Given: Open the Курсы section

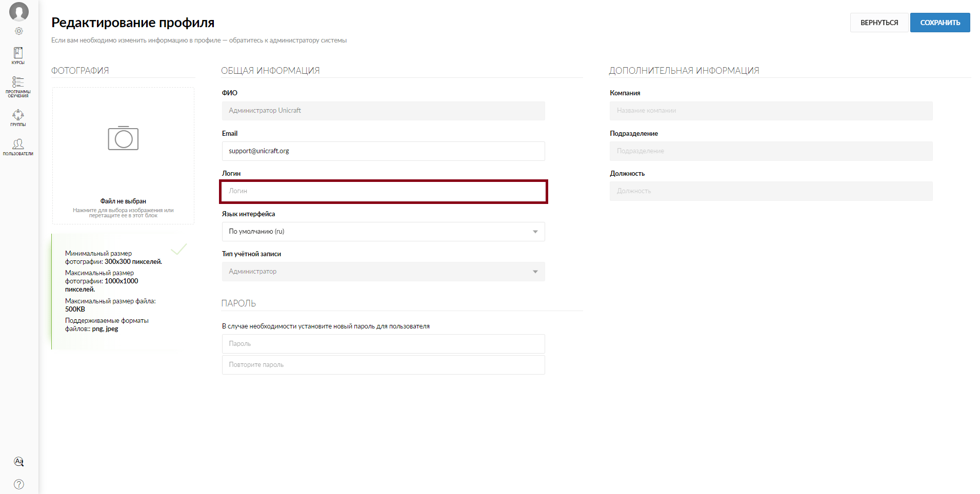Looking at the screenshot, I should pyautogui.click(x=18, y=55).
